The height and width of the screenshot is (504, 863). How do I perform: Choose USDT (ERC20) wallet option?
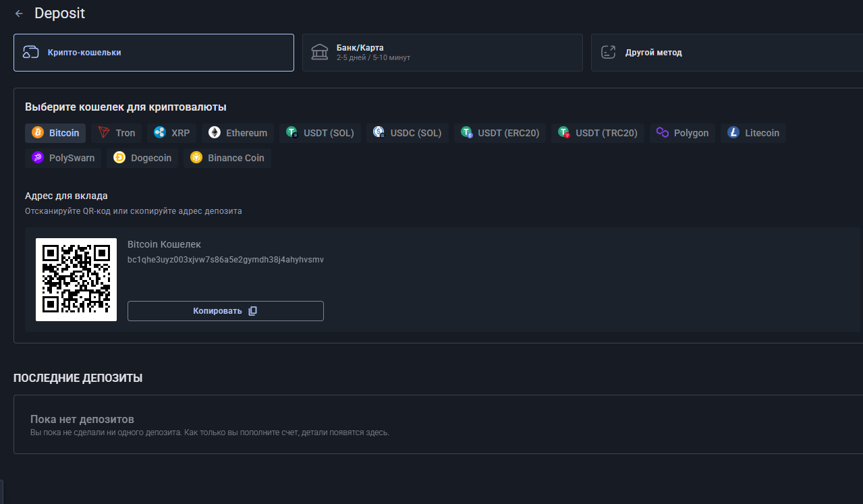500,133
